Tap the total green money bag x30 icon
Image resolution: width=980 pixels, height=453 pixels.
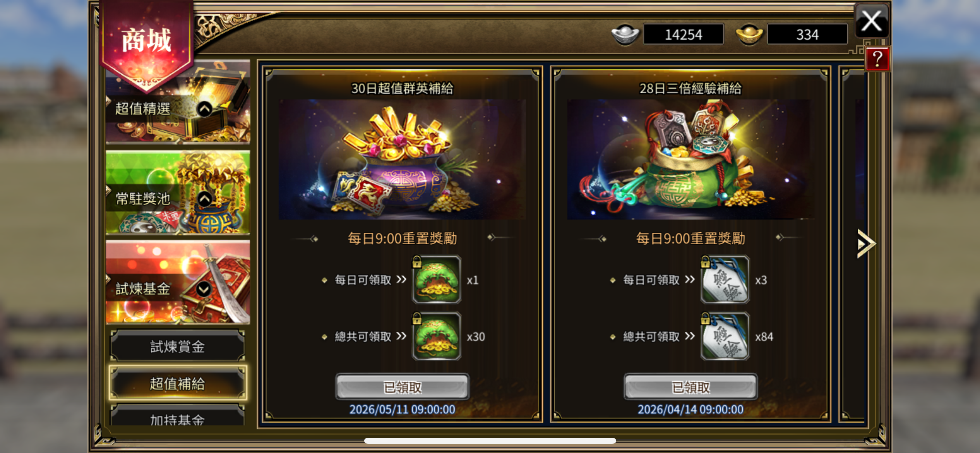coord(437,336)
